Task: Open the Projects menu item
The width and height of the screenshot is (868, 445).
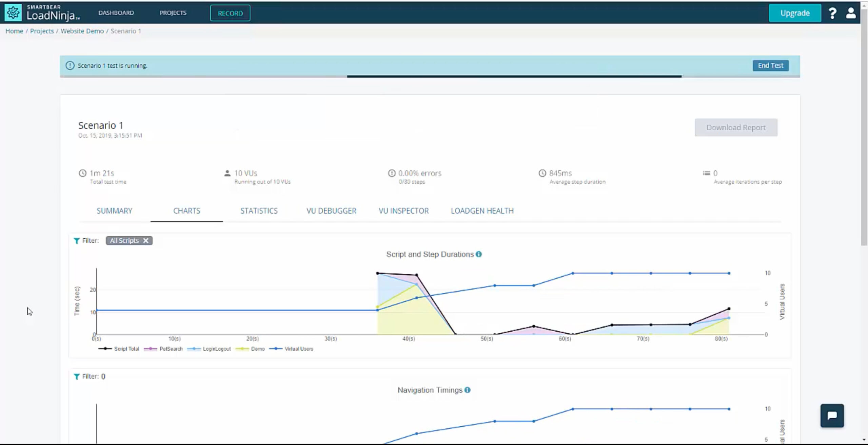Action: click(x=173, y=13)
